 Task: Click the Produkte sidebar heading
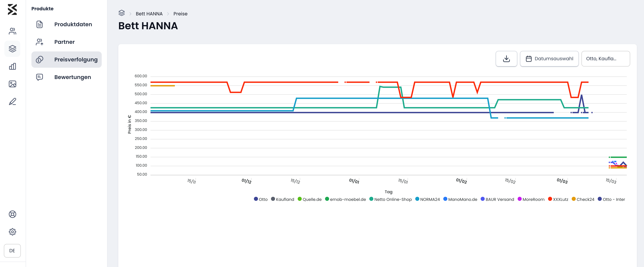(42, 8)
